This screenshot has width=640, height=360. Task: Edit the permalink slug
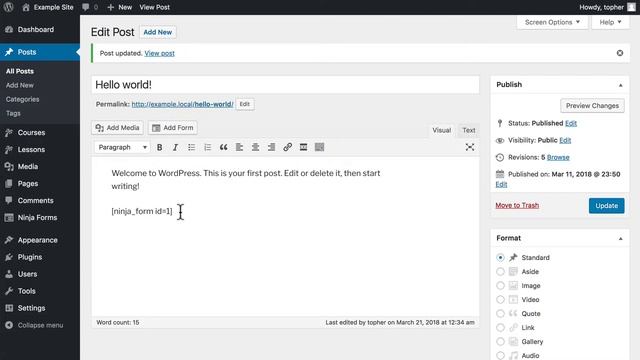(x=244, y=104)
